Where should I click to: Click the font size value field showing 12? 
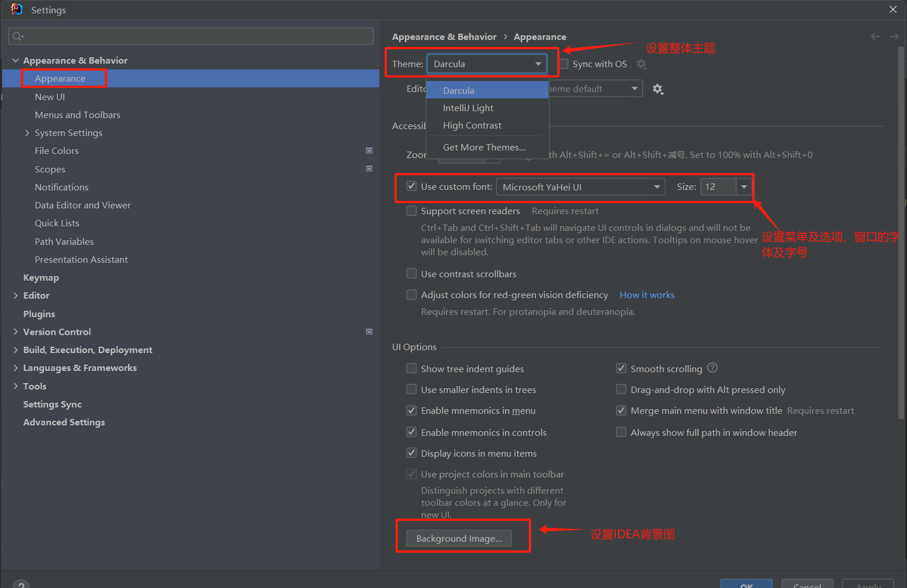click(718, 187)
